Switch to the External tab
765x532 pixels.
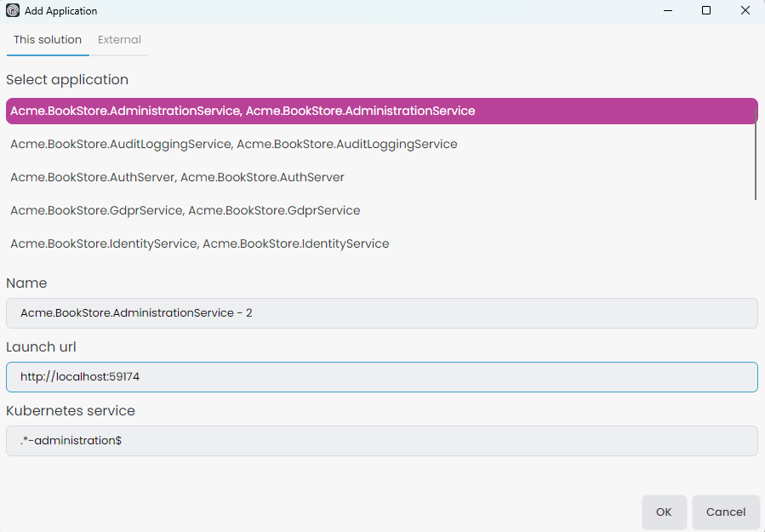point(118,39)
